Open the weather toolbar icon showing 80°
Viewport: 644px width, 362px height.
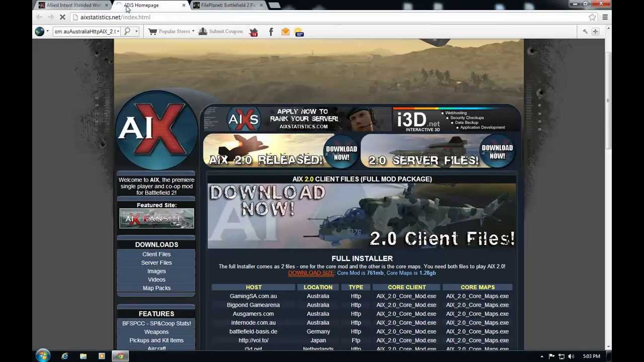coord(299,32)
